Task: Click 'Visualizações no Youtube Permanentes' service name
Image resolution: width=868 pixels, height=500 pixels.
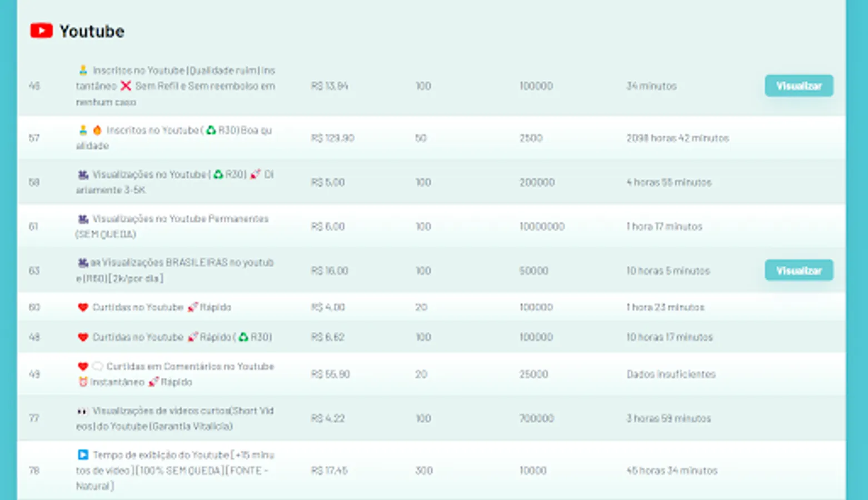Action: tap(172, 226)
